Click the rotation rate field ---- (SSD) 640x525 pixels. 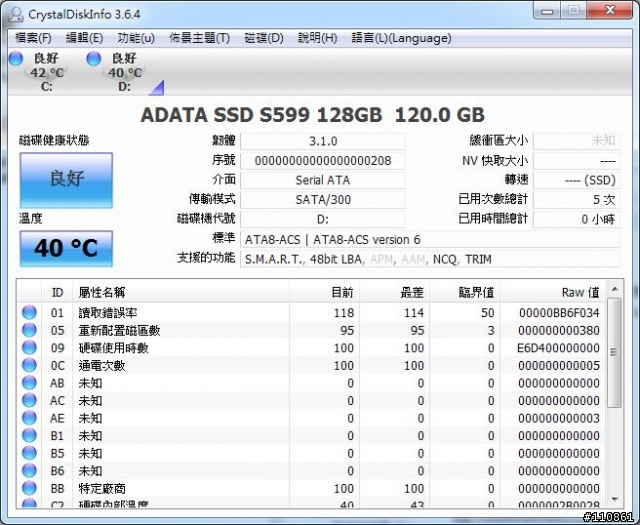coord(576,180)
